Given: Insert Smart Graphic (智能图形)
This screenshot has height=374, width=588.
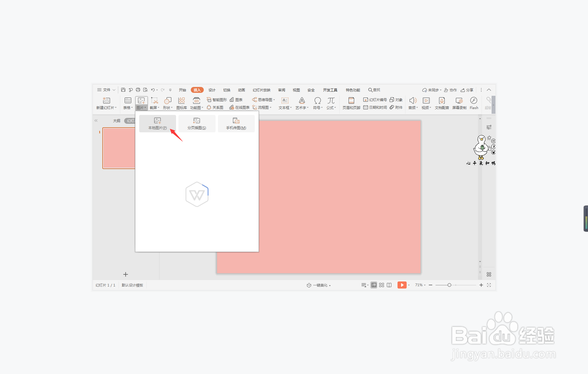Looking at the screenshot, I should click(217, 100).
